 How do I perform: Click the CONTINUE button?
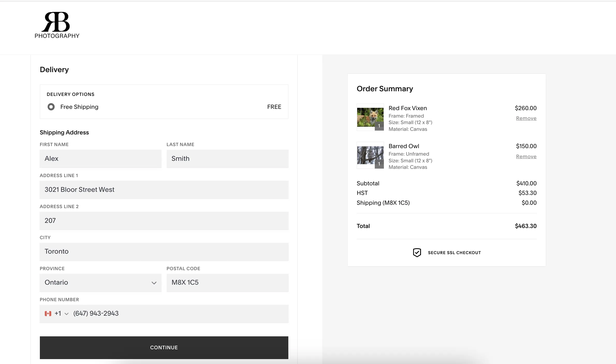[x=164, y=347]
